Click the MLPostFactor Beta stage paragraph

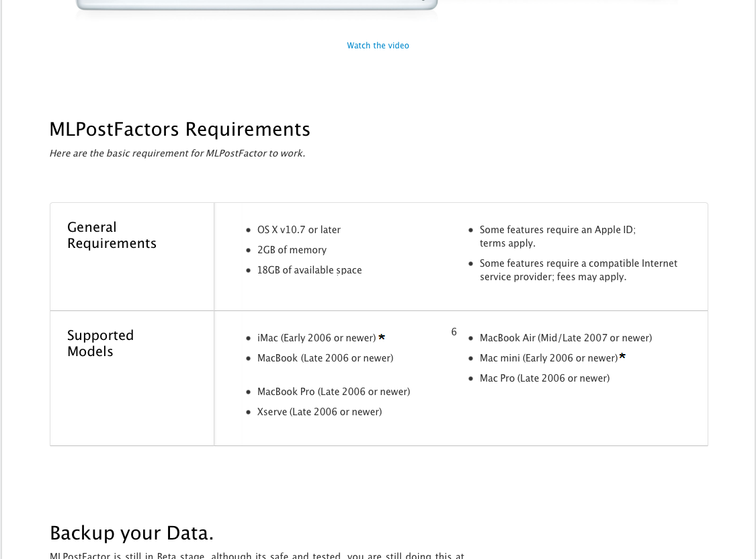[x=257, y=555]
